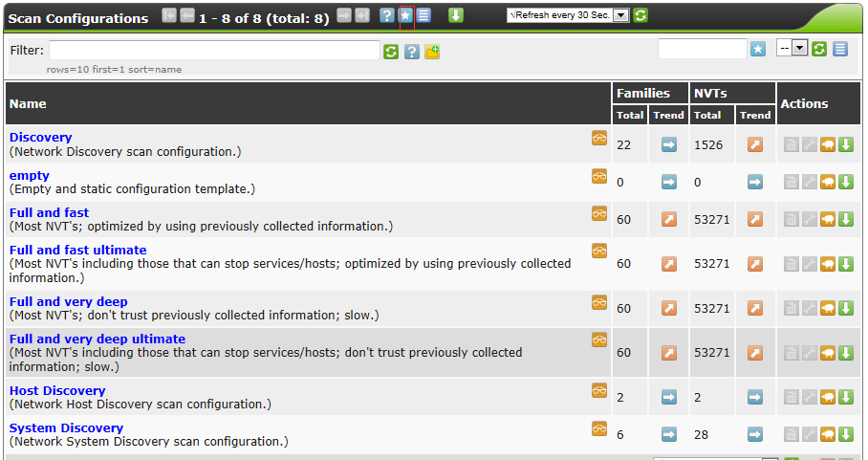Screen dimensions: 868x460
Task: Click the filter name input box at right
Action: tap(702, 49)
